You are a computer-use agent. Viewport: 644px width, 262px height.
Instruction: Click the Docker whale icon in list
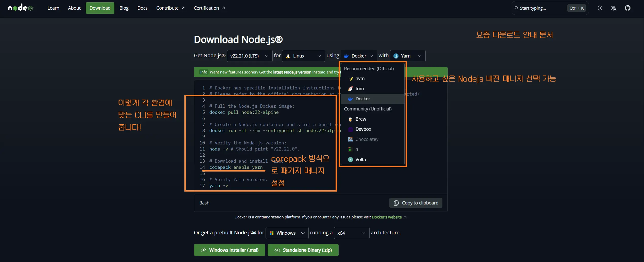351,99
